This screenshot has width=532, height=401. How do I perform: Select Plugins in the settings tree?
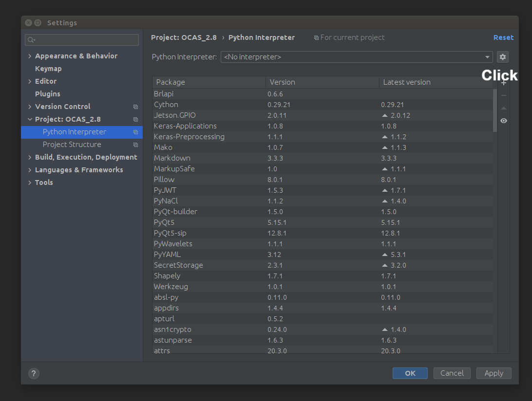48,94
